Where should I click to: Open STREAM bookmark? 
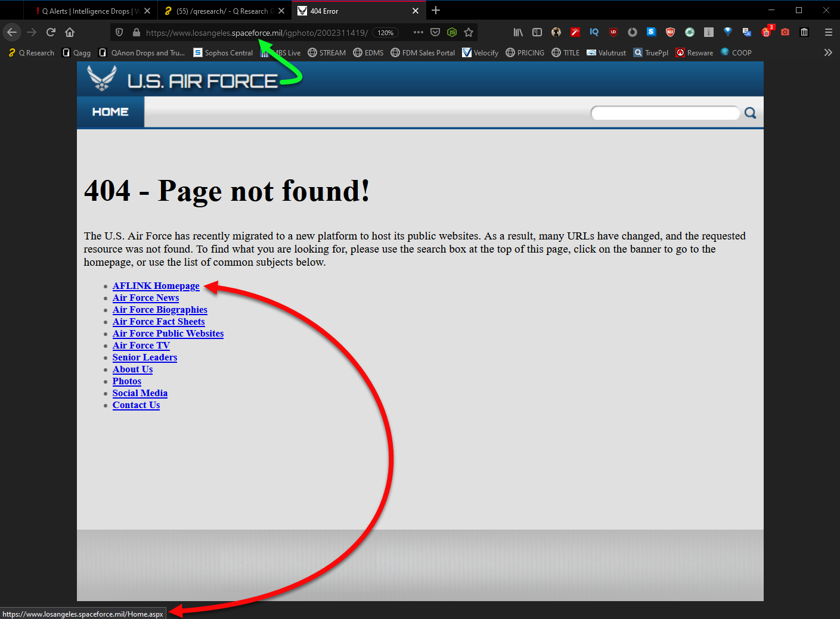point(327,52)
